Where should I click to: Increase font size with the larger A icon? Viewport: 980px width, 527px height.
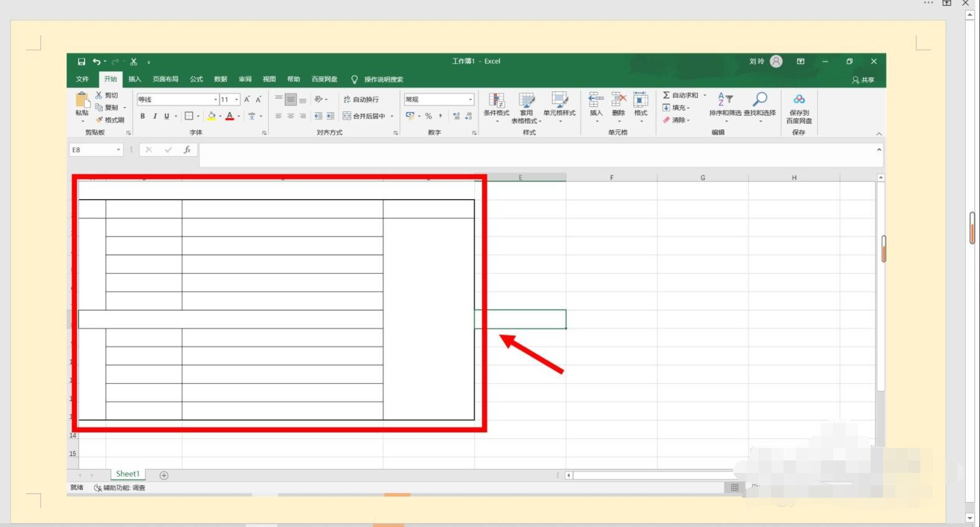coord(247,100)
